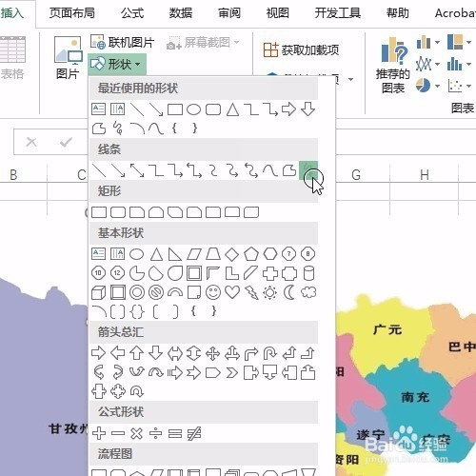Viewport: 476px width, 476px height.
Task: Confirm entry with the checkmark button
Action: [66, 142]
